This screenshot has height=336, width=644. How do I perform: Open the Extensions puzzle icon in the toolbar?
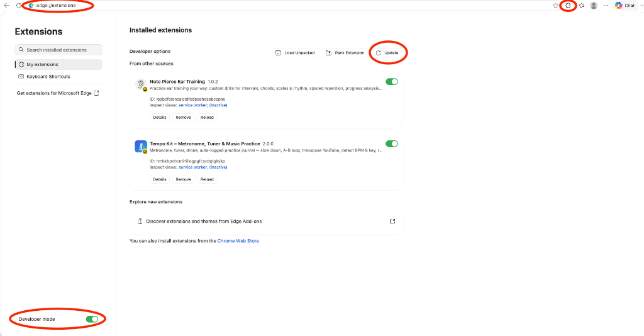pyautogui.click(x=568, y=5)
